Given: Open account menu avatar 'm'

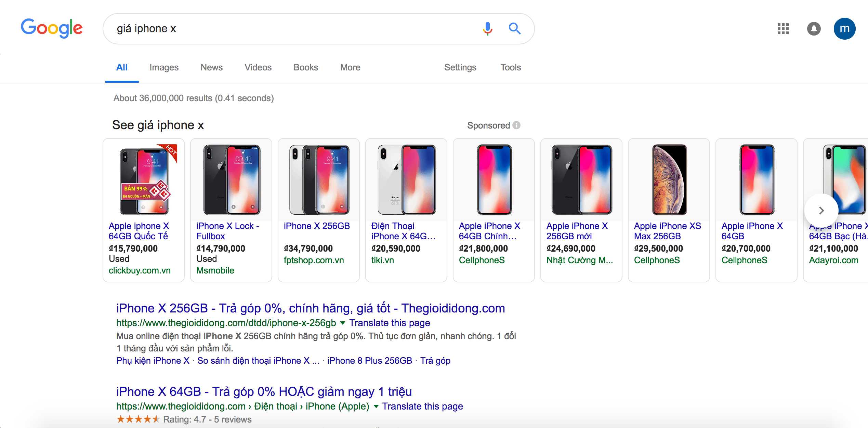Looking at the screenshot, I should (x=844, y=29).
